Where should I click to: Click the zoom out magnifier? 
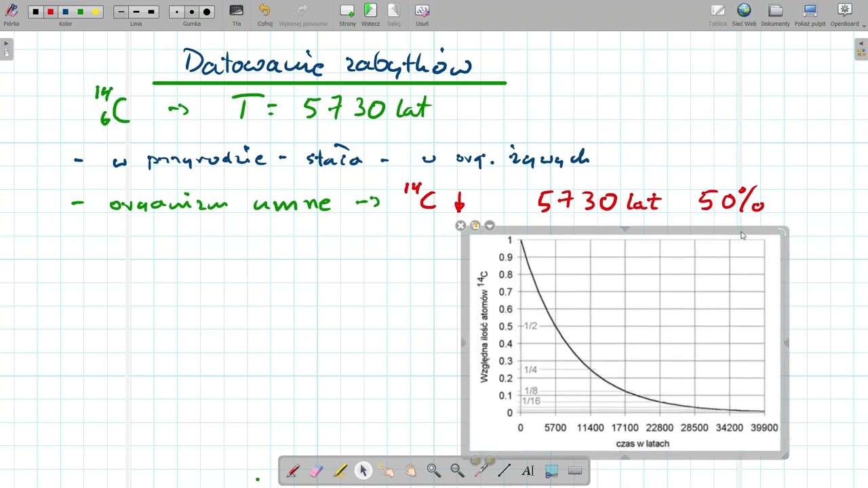pyautogui.click(x=457, y=470)
